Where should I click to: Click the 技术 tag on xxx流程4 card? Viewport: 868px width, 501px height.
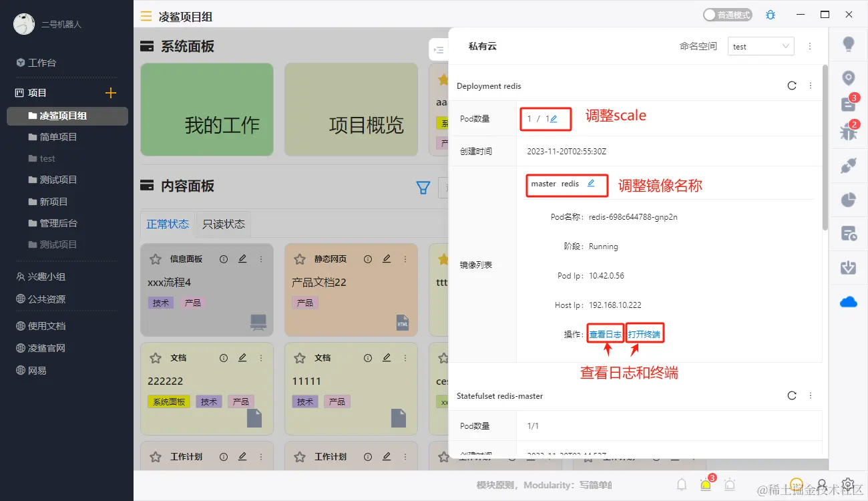tap(161, 303)
